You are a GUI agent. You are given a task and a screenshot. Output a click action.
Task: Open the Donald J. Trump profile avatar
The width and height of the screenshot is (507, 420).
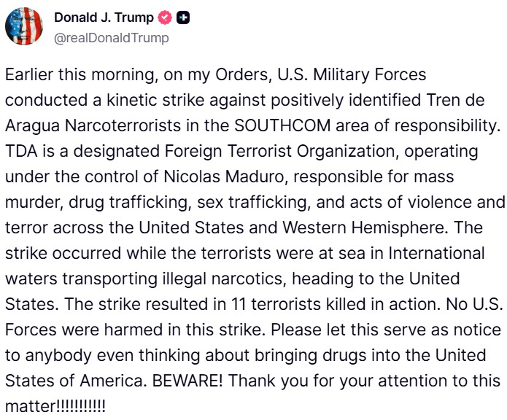pyautogui.click(x=24, y=26)
